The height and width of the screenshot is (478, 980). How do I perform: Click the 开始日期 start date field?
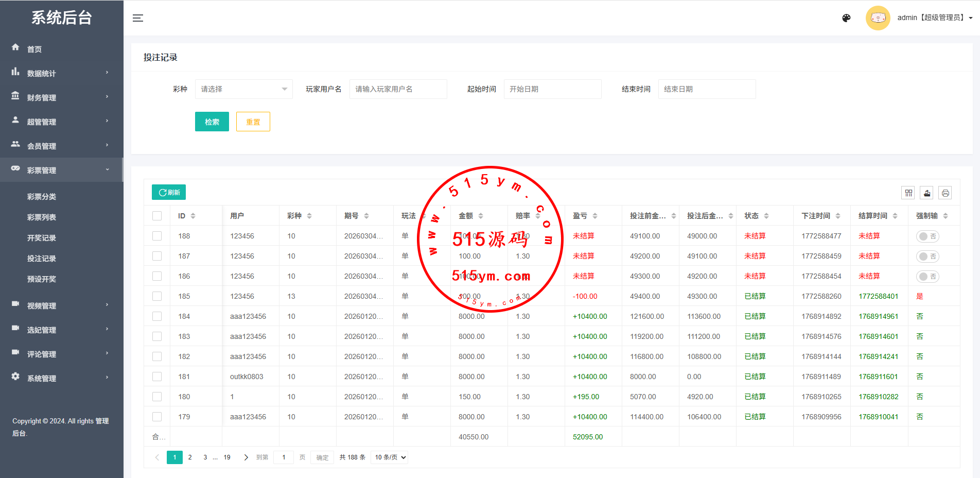coord(552,89)
